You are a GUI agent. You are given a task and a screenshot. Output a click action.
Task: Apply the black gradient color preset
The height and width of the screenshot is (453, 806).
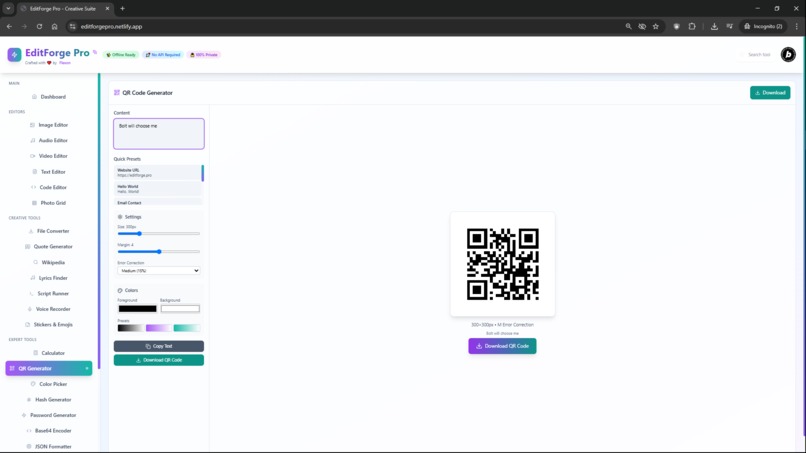(x=130, y=328)
